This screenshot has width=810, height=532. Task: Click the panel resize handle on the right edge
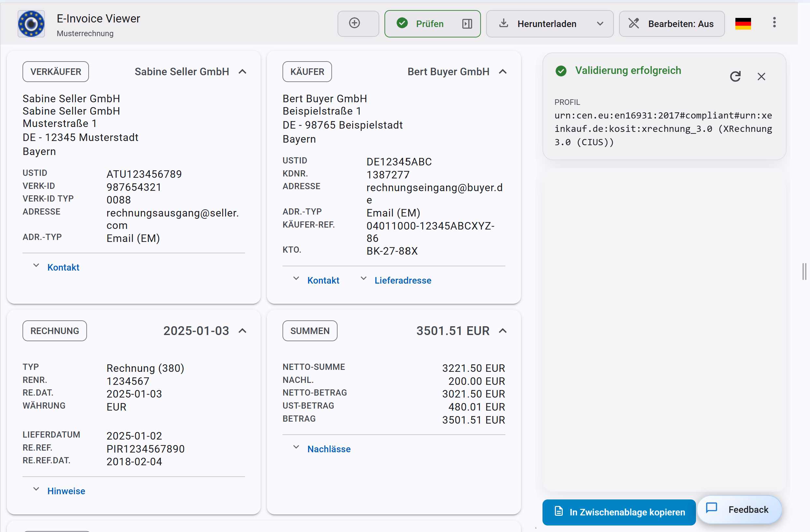804,271
